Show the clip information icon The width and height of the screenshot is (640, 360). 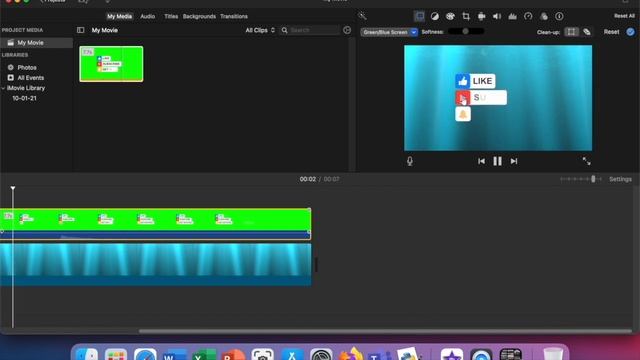pyautogui.click(x=559, y=16)
